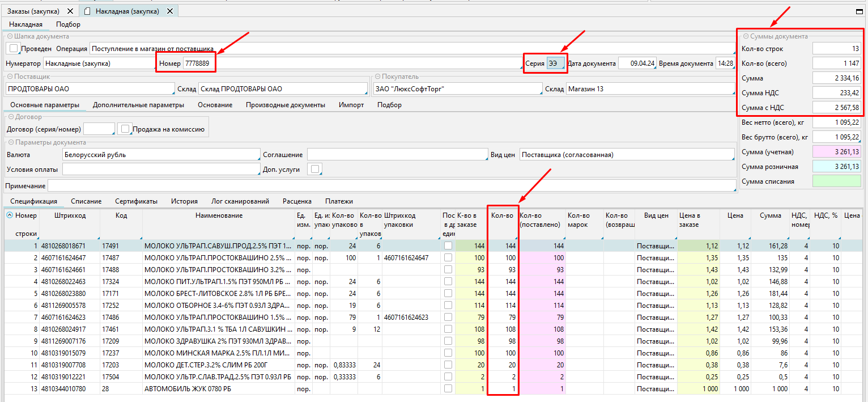Click the Штрихкод column header
Viewport: 868px width, 402px height.
70,215
